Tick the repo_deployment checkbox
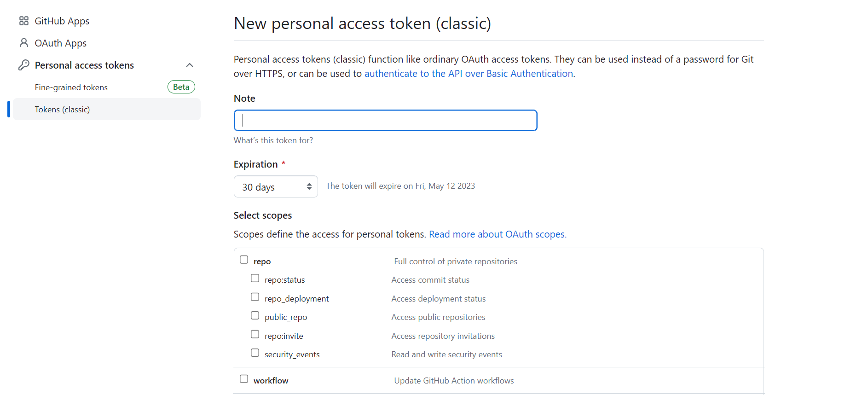Image resolution: width=868 pixels, height=395 pixels. tap(255, 297)
